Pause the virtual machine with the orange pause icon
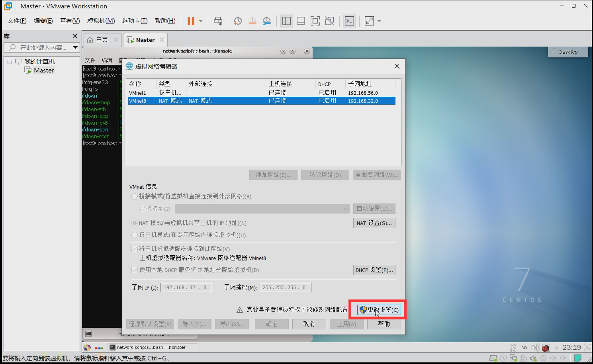Viewport: 593px width, 364px height. (191, 21)
